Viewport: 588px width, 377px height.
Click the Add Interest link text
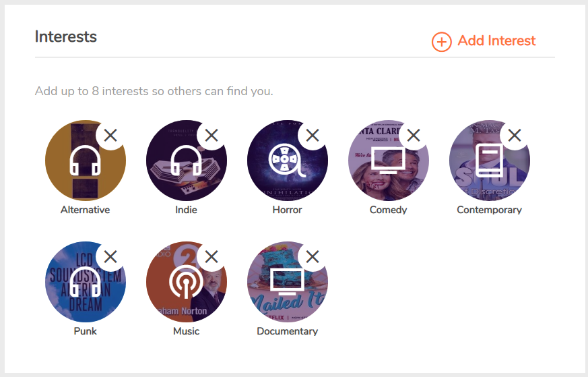496,40
